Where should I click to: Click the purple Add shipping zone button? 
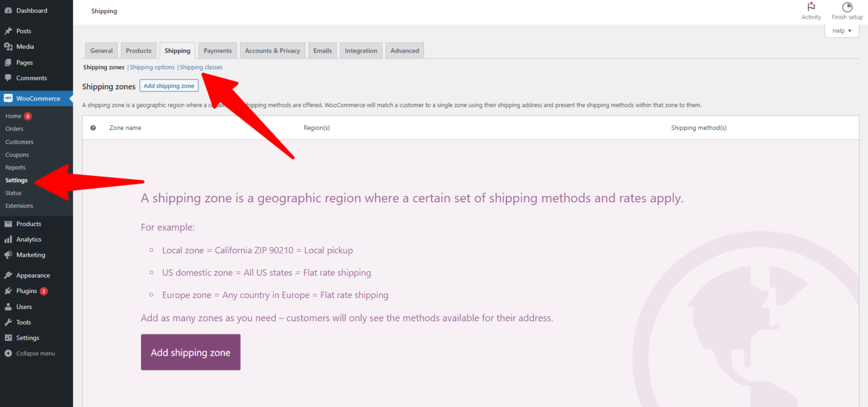pos(190,352)
